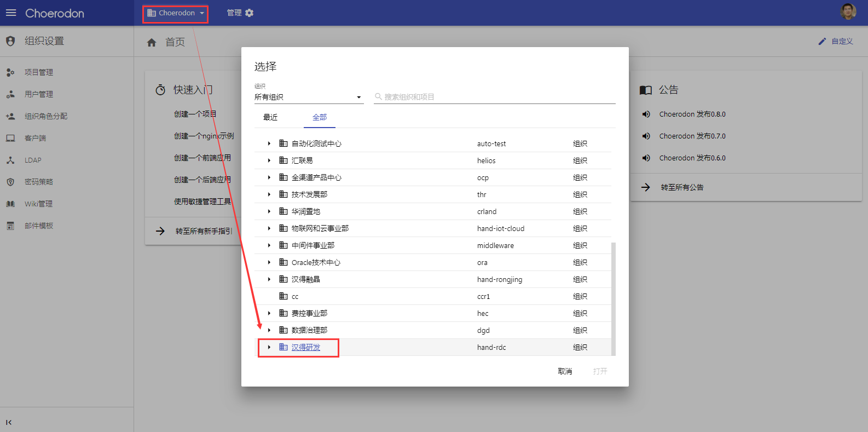Switch to the 全部 tab
868x432 pixels.
[320, 117]
